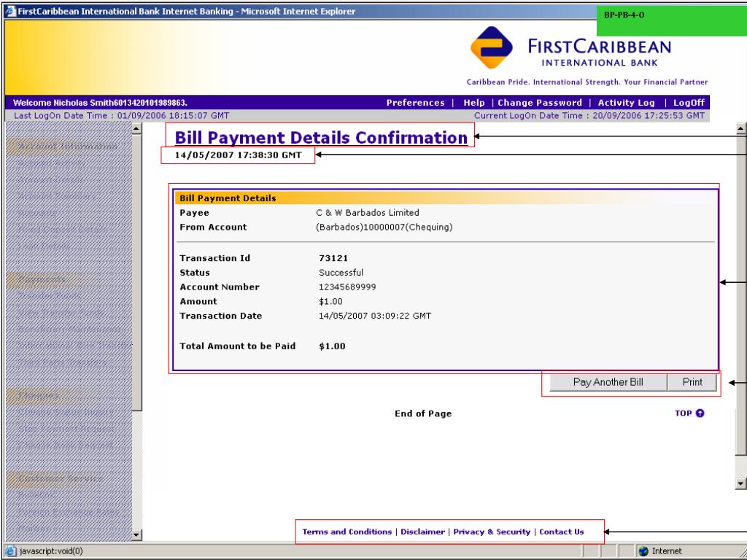Click the Successful status value
This screenshot has height=560, width=747.
click(341, 273)
